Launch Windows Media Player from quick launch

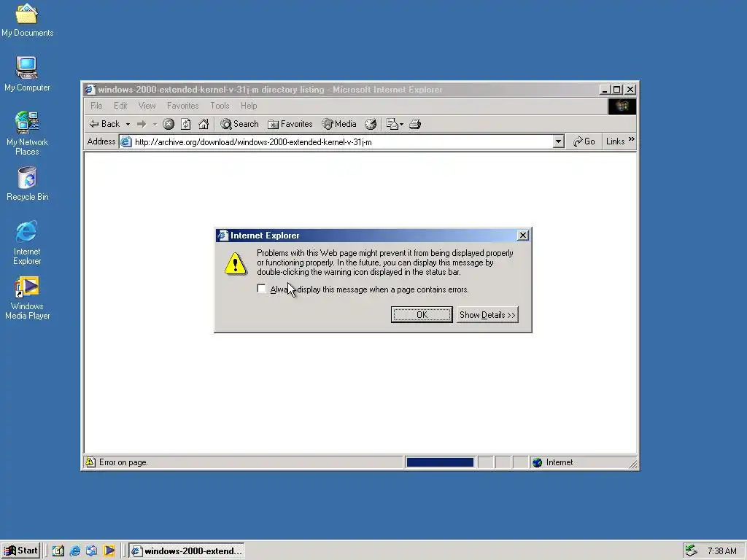point(109,551)
